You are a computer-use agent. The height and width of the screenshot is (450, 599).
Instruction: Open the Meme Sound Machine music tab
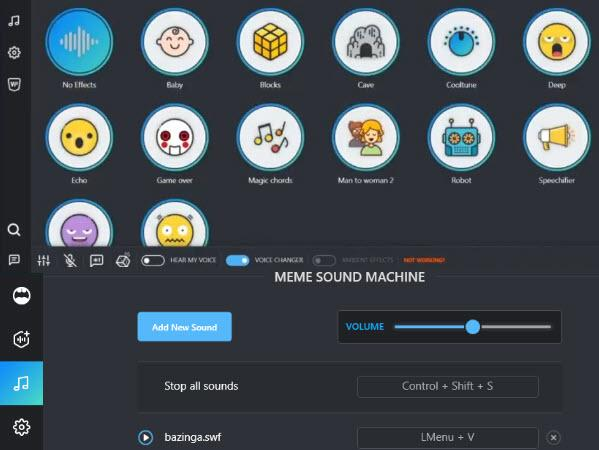point(21,383)
